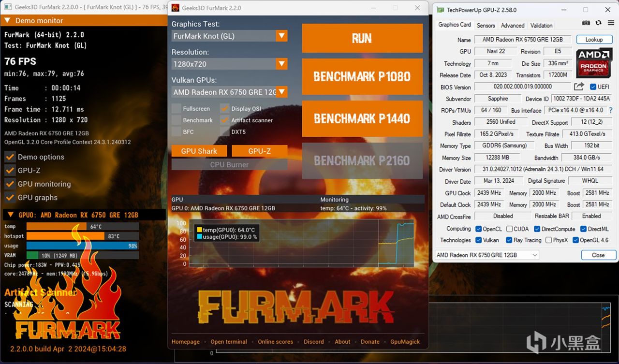Click the FurMark launcher flame title icon
This screenshot has width=619, height=364.
tap(176, 8)
